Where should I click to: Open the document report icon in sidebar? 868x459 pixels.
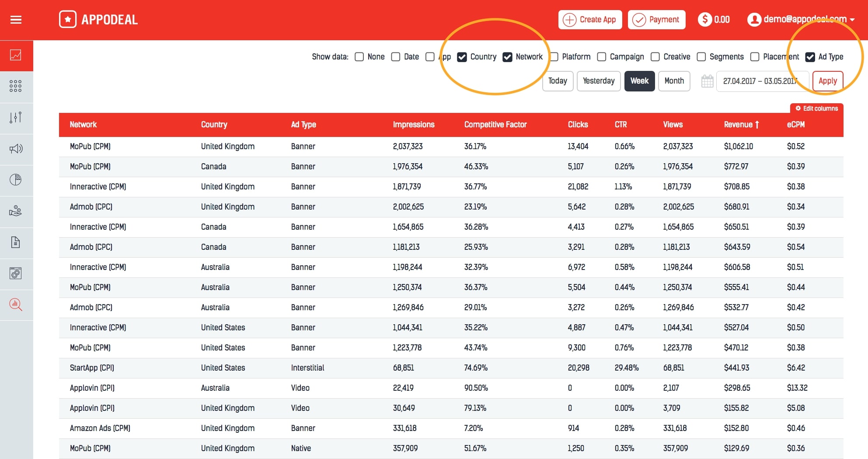[16, 242]
